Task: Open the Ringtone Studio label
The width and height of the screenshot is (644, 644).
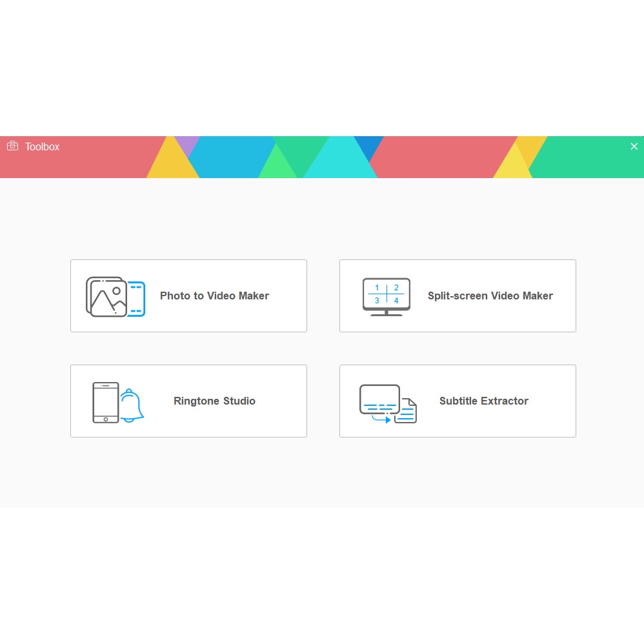Action: (x=214, y=401)
